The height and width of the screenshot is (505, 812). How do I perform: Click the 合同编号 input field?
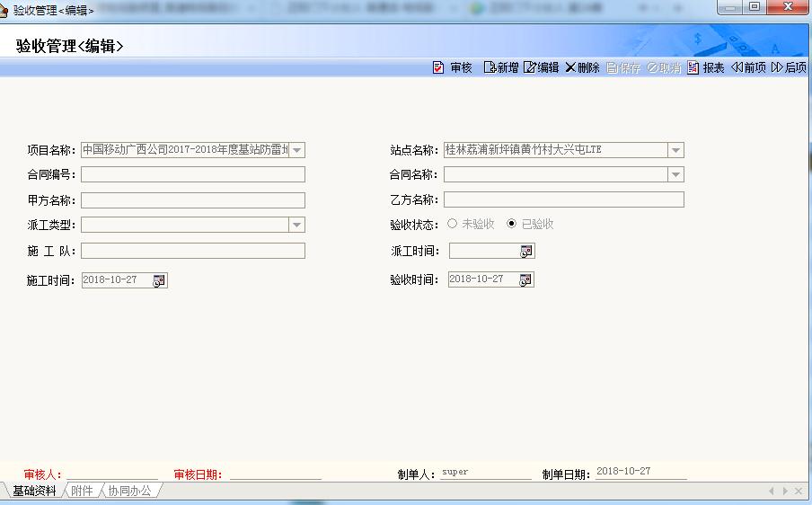pyautogui.click(x=193, y=174)
